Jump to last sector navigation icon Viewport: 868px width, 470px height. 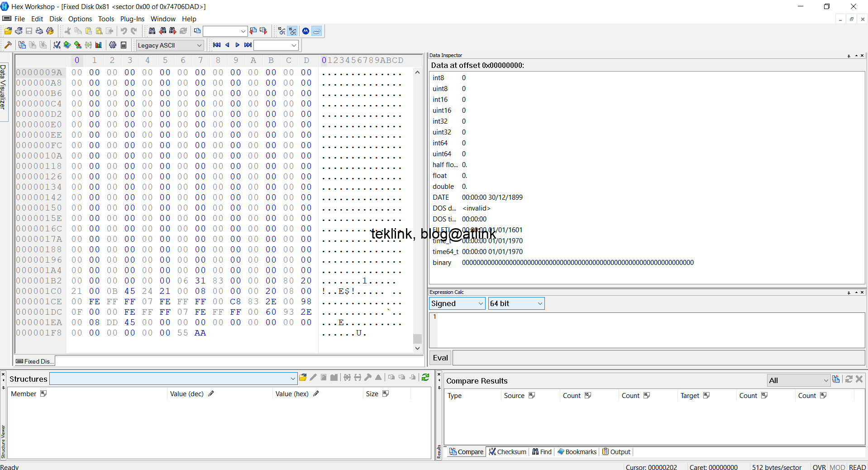pos(248,45)
